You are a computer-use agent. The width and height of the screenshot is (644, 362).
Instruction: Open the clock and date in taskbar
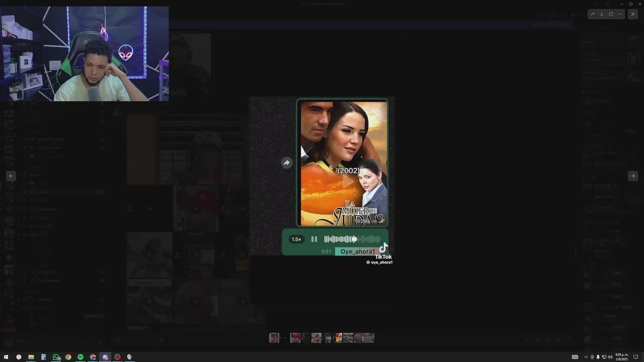(623, 357)
